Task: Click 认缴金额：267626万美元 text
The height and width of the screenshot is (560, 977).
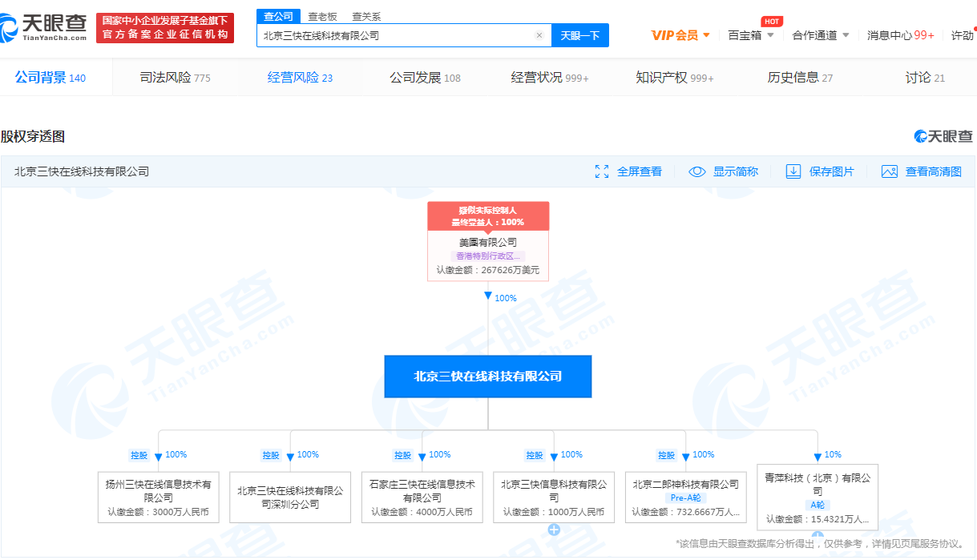Action: tap(488, 270)
